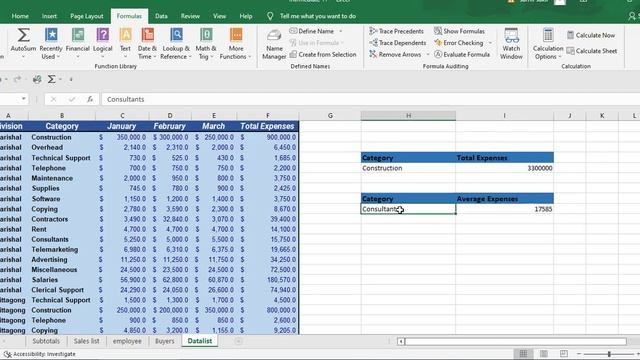Expand the Name Box dropdown
Screen dimensions: 640x360
[x=24, y=99]
